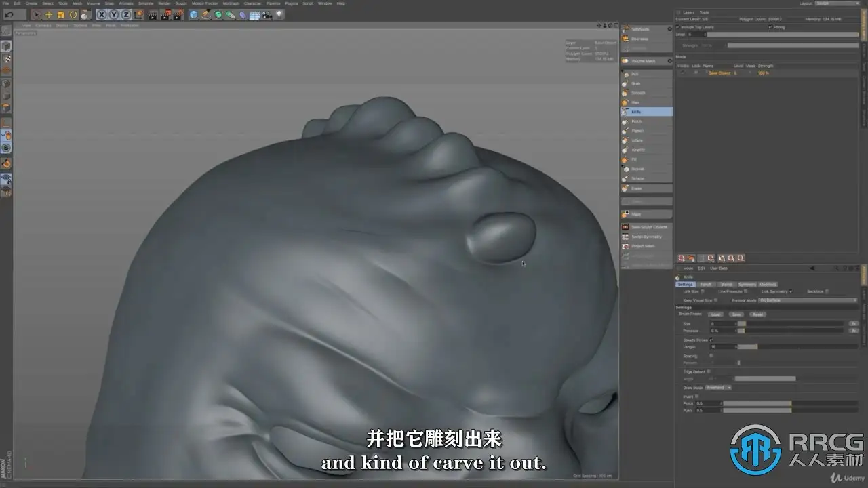Select the Flatten sculpt brush
Viewport: 868px width, 488px height.
[x=646, y=131]
